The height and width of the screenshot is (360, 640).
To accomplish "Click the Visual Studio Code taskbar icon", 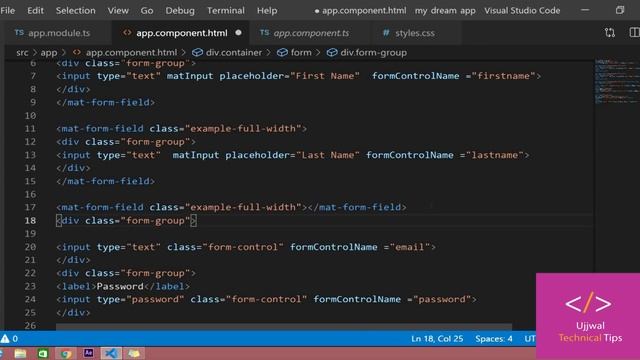I will click(111, 353).
